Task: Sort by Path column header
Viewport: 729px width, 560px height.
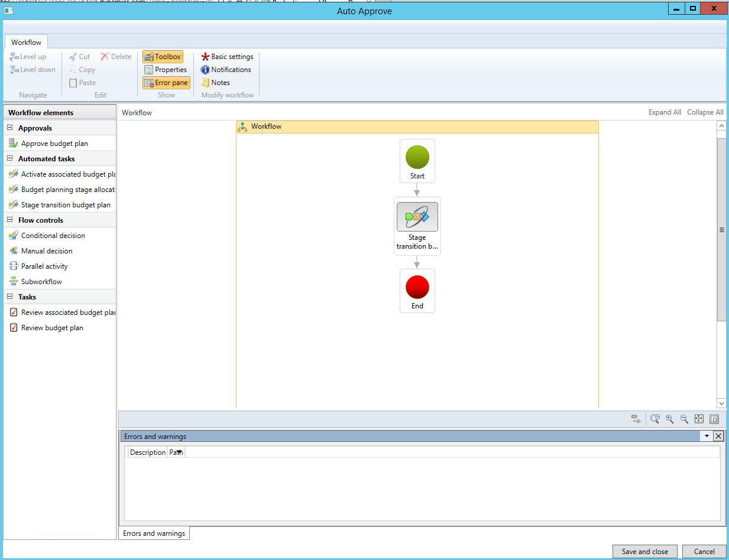Action: 176,452
